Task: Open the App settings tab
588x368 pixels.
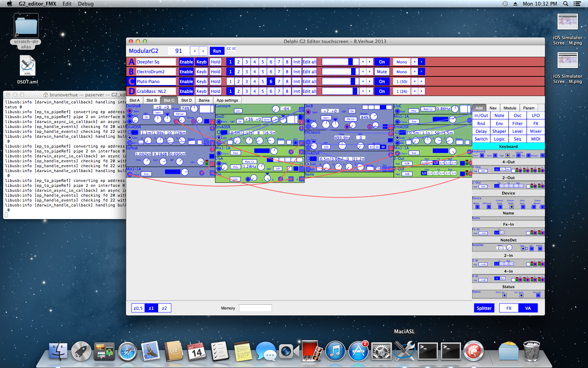Action: pyautogui.click(x=227, y=100)
